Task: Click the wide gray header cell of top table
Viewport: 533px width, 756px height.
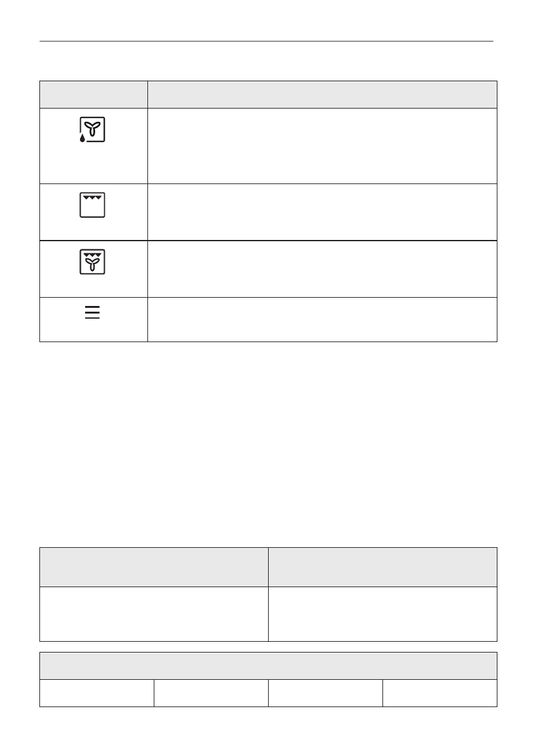Action: 322,95
